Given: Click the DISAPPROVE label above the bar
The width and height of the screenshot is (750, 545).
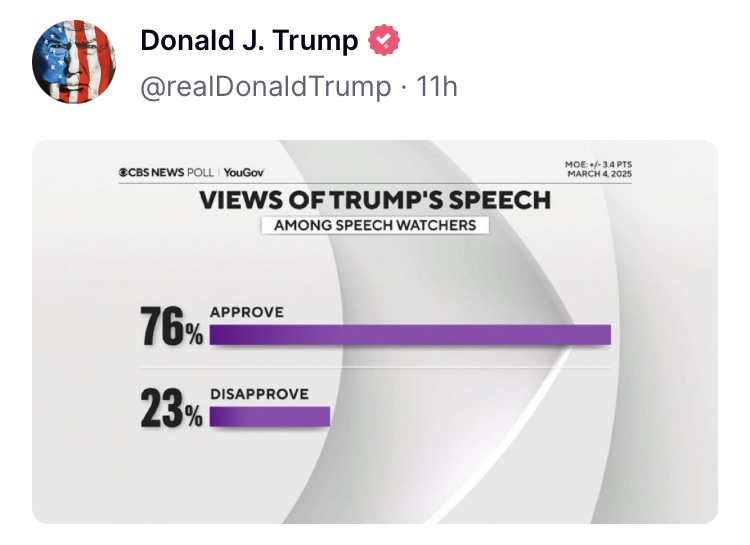Looking at the screenshot, I should 260,394.
